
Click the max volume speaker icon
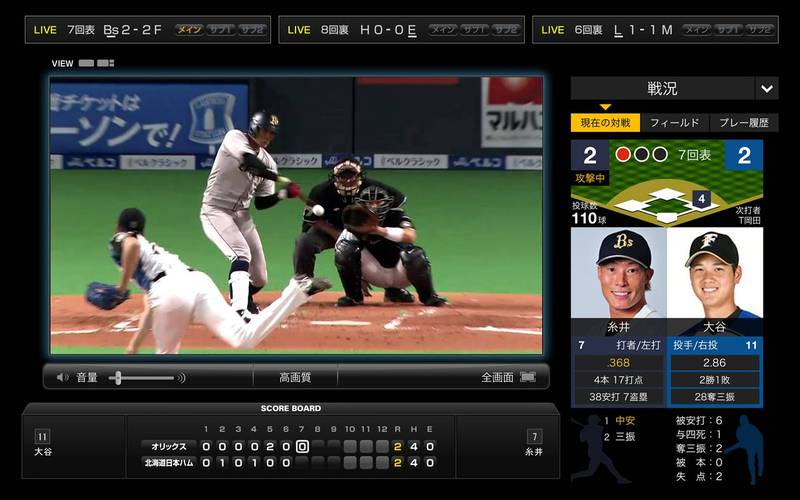[x=181, y=377]
